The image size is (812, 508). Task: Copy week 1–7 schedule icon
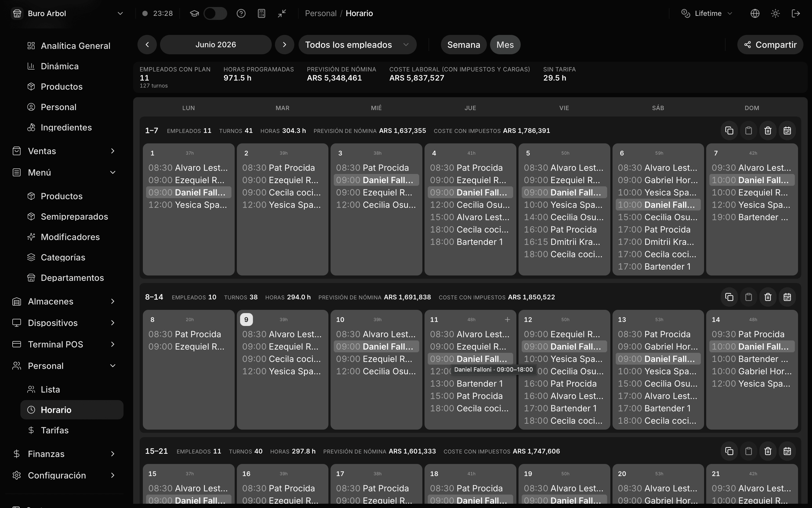tap(729, 131)
